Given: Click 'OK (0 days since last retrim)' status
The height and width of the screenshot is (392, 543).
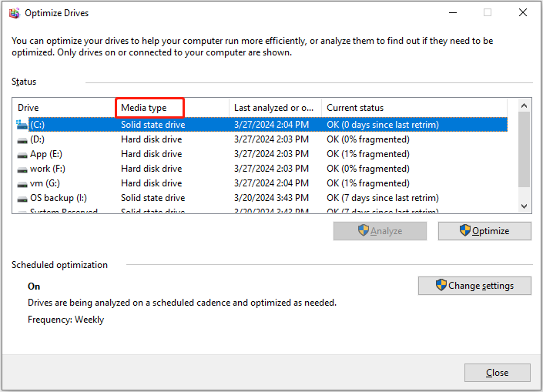Looking at the screenshot, I should [x=383, y=125].
